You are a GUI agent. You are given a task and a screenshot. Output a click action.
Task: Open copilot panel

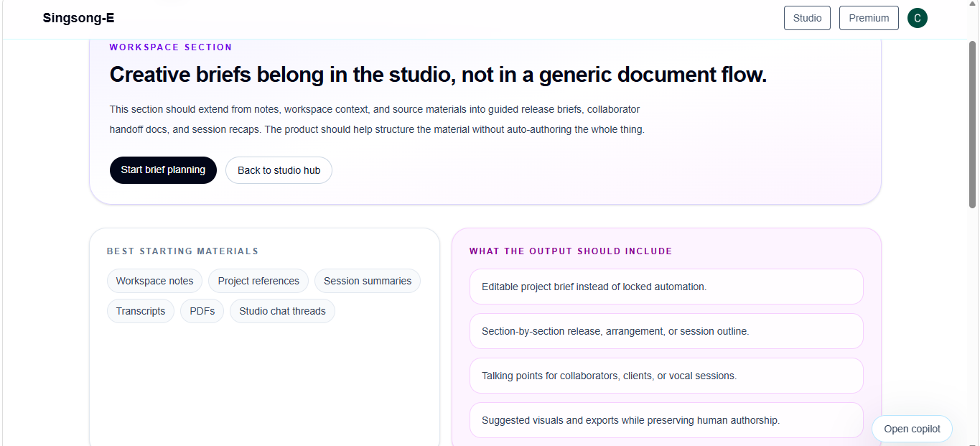pos(912,429)
